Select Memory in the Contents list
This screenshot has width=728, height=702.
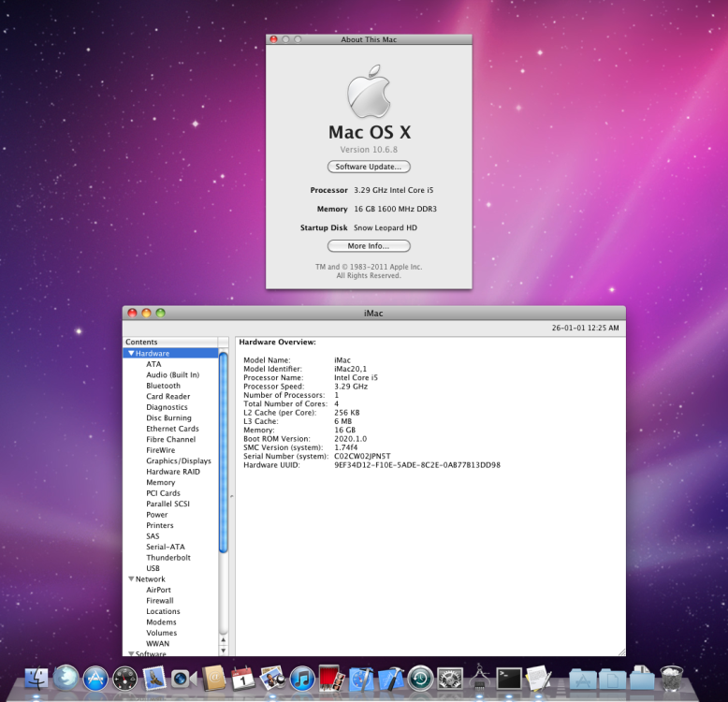tap(160, 482)
